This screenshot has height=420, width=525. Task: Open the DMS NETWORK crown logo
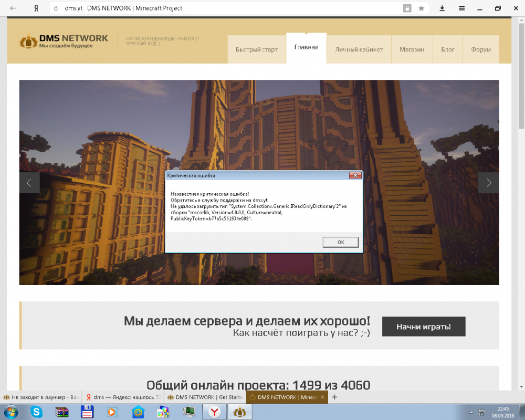[x=27, y=40]
